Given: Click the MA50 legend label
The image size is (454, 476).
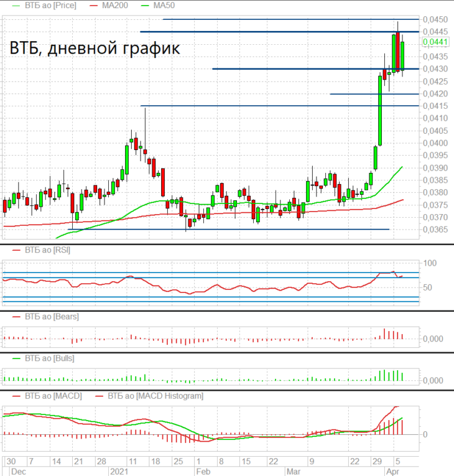Looking at the screenshot, I should pos(164,6).
